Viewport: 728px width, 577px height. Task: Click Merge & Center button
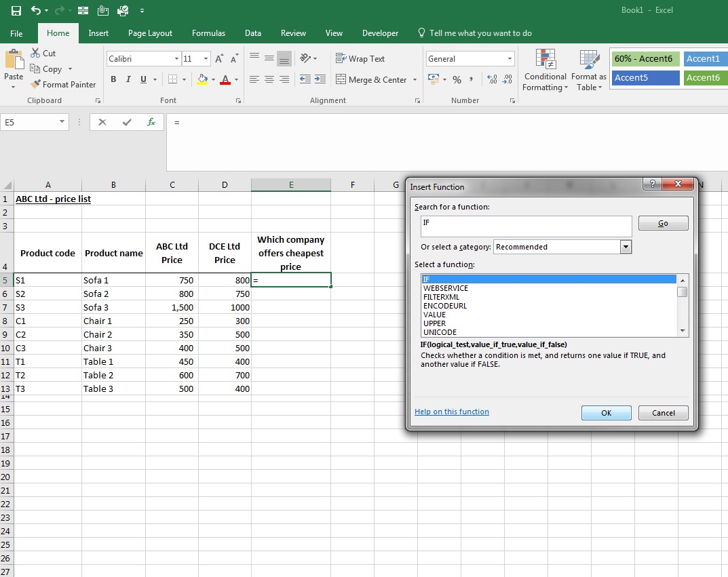tap(371, 79)
